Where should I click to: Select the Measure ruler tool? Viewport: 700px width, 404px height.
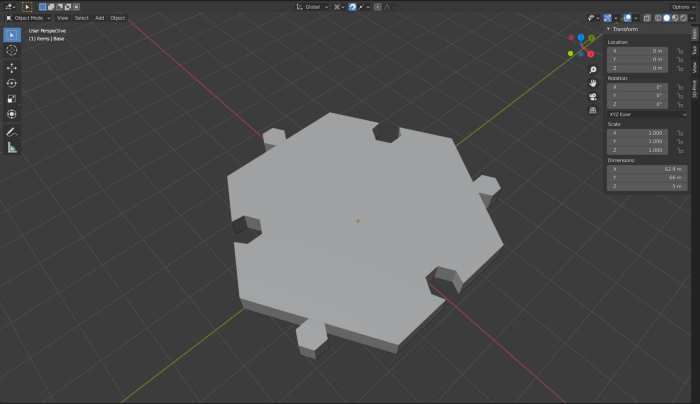pyautogui.click(x=12, y=147)
